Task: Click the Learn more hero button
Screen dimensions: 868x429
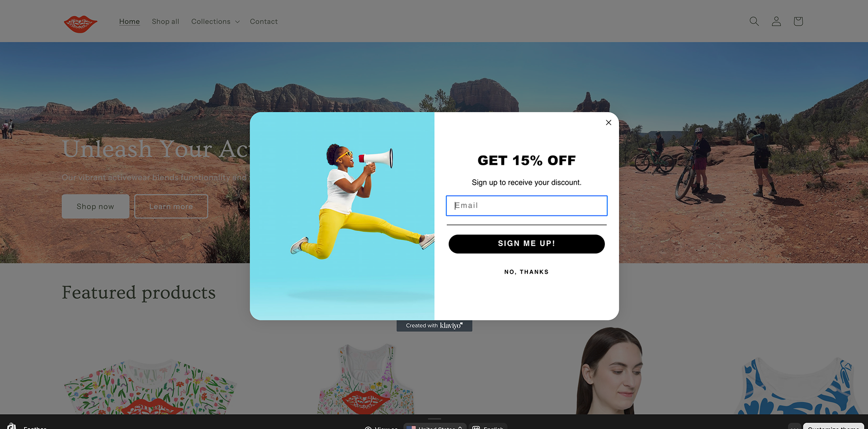Action: pos(171,206)
